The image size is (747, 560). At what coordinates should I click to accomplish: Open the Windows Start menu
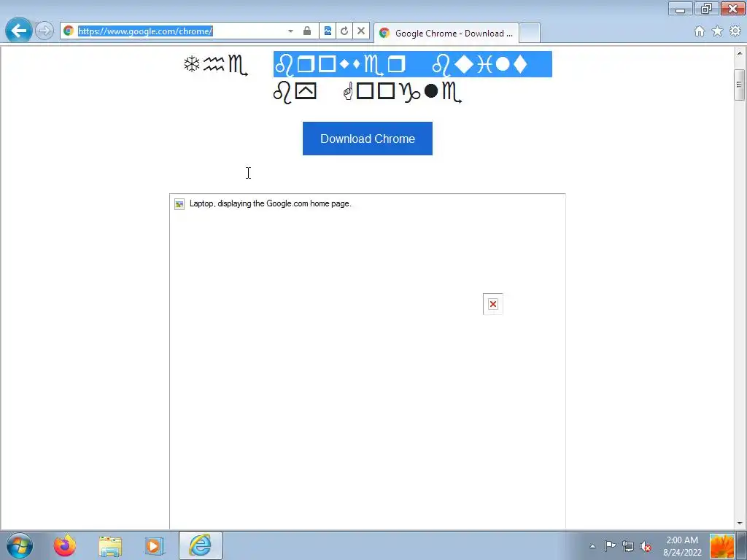click(20, 545)
